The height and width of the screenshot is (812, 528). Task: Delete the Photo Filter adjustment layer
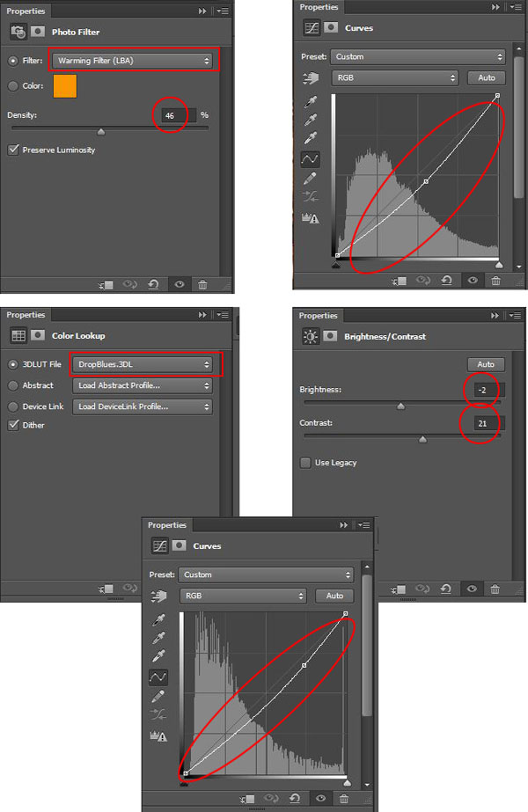click(202, 284)
